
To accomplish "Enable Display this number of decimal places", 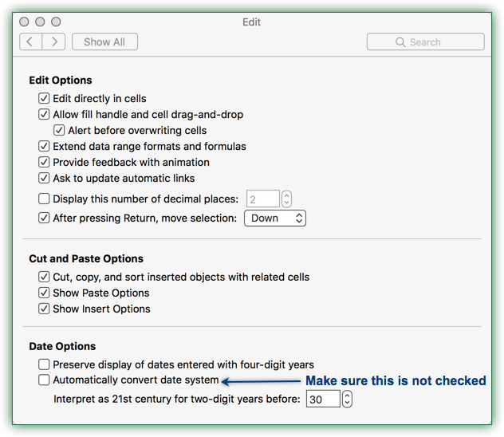I will (44, 199).
